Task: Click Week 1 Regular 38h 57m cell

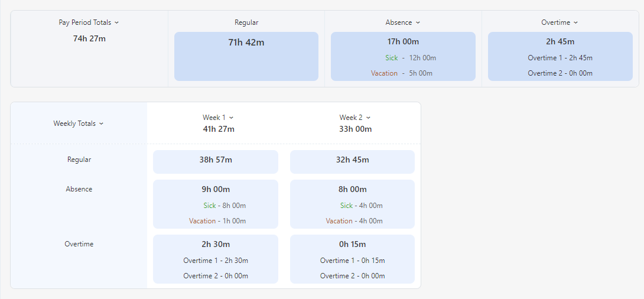Action: 215,161
